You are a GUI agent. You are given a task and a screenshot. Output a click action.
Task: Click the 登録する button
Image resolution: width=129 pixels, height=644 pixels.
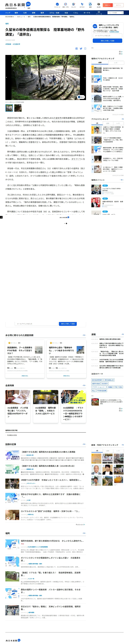click(x=108, y=5)
